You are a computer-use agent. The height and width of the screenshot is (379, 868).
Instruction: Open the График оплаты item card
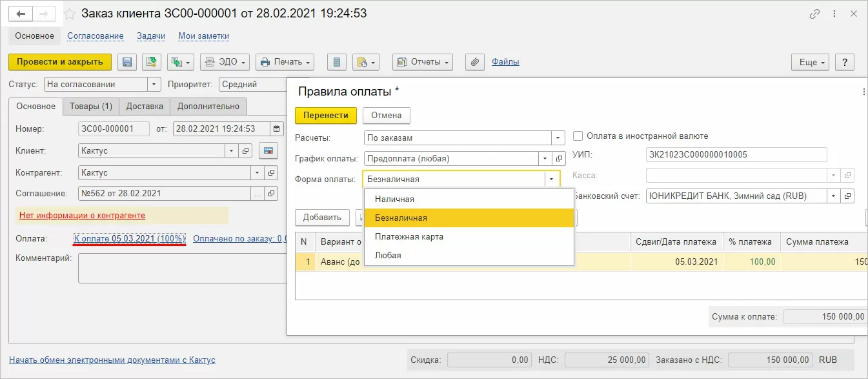coord(559,158)
